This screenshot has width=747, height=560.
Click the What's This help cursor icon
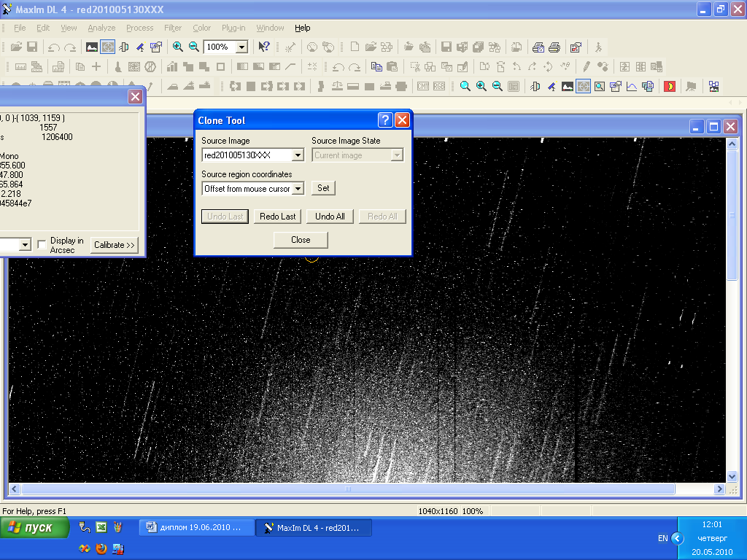pyautogui.click(x=264, y=47)
